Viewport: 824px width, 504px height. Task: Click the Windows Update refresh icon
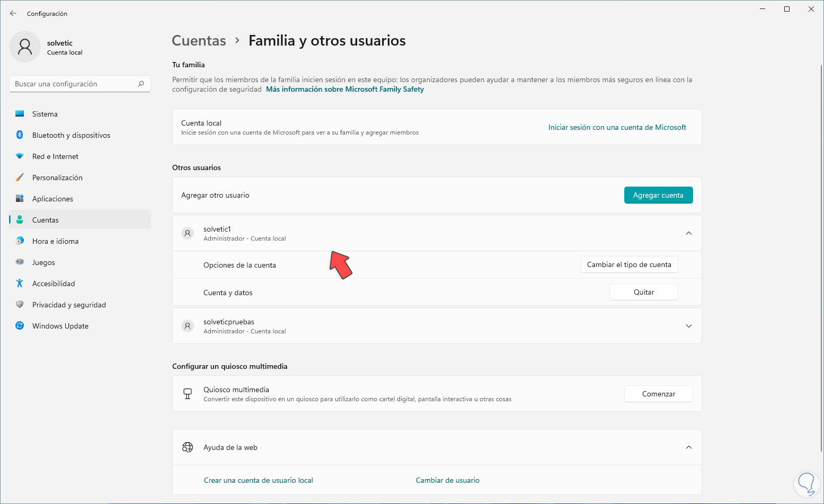coord(20,326)
